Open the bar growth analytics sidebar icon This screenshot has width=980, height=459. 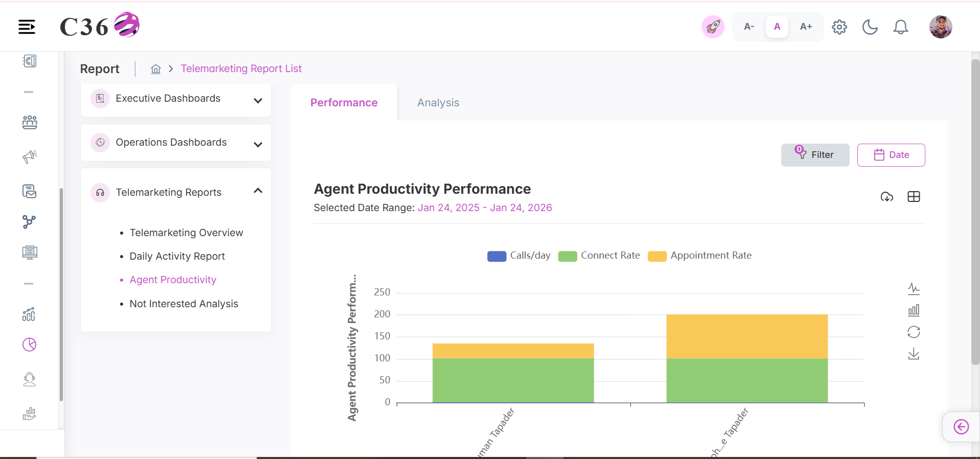coord(30,314)
